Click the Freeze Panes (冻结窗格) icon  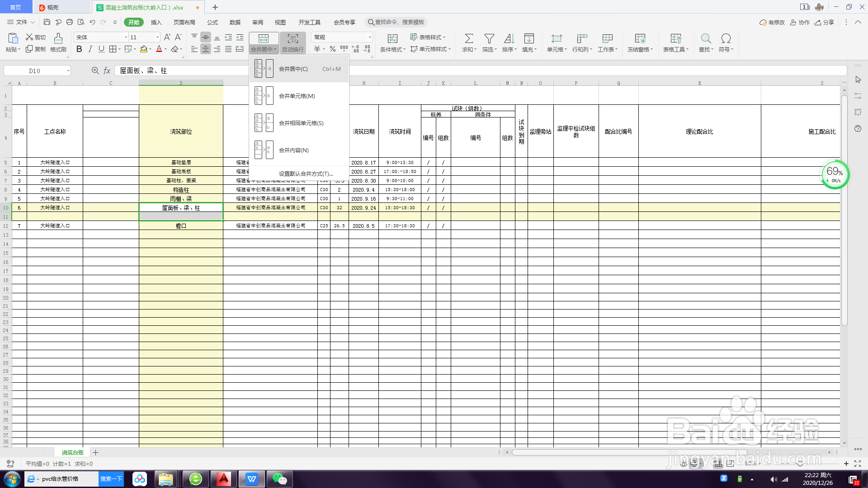tap(640, 39)
